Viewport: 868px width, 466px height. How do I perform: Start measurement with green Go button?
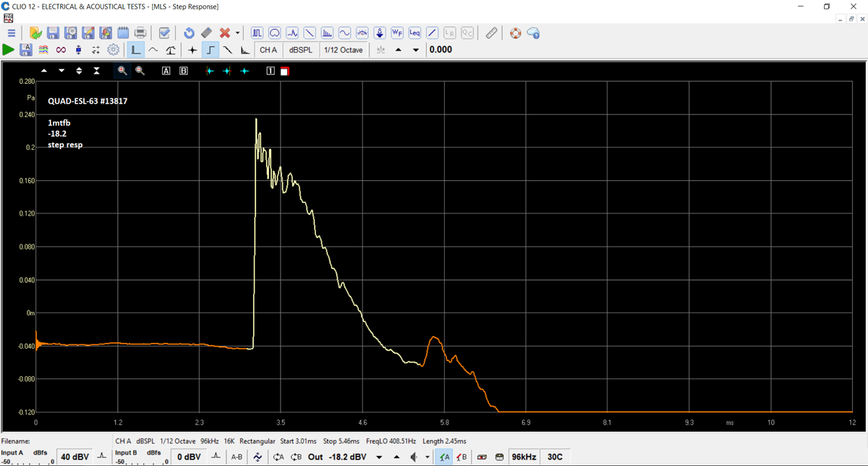(x=9, y=50)
